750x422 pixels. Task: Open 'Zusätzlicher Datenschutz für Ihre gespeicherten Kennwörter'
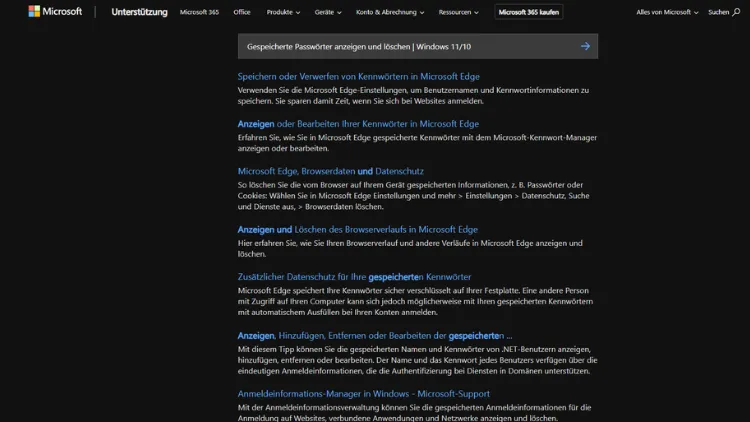pos(354,277)
